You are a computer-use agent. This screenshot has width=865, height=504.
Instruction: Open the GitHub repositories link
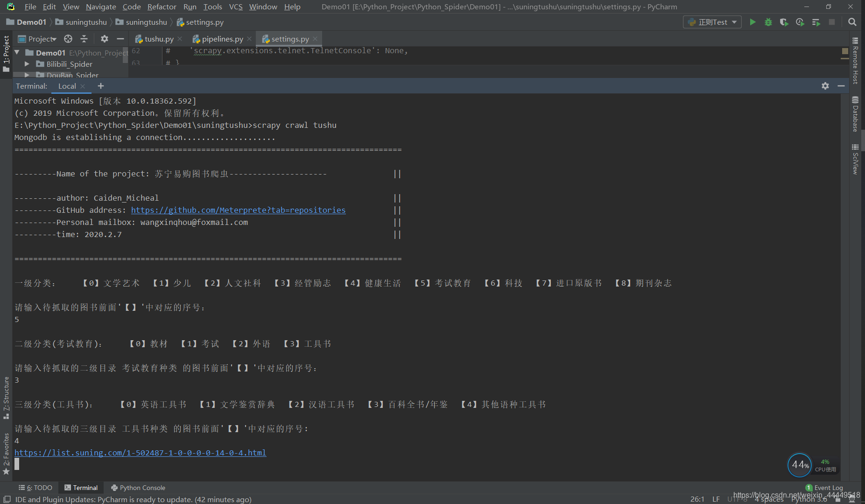[238, 210]
